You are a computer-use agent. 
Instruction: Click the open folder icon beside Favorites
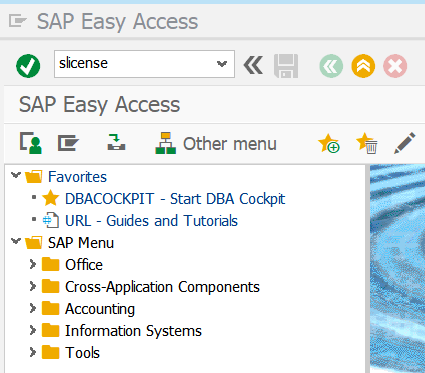(x=34, y=176)
